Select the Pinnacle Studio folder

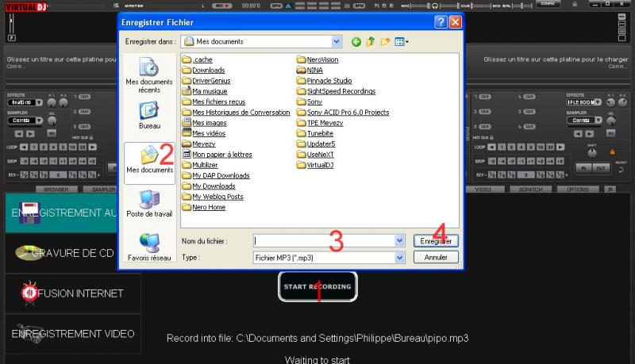[325, 80]
